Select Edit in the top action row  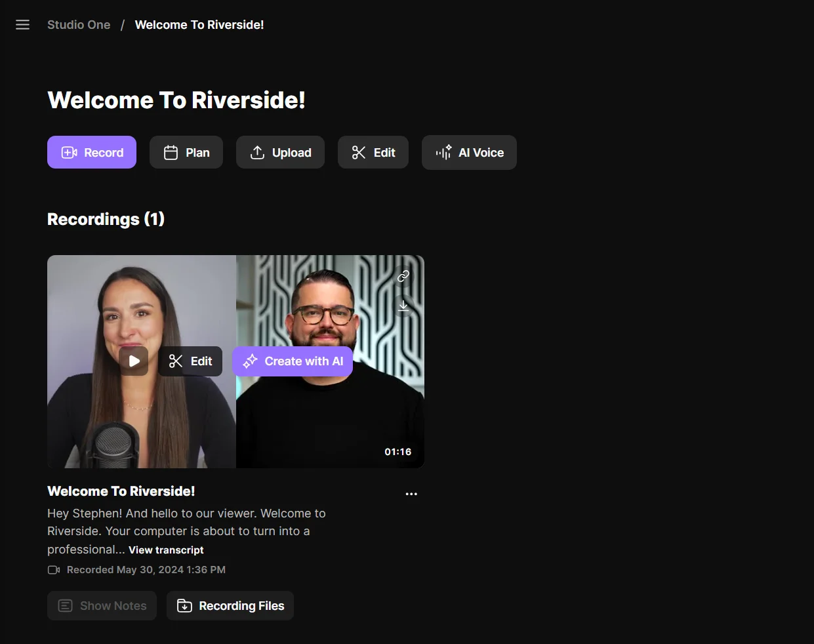pyautogui.click(x=373, y=153)
